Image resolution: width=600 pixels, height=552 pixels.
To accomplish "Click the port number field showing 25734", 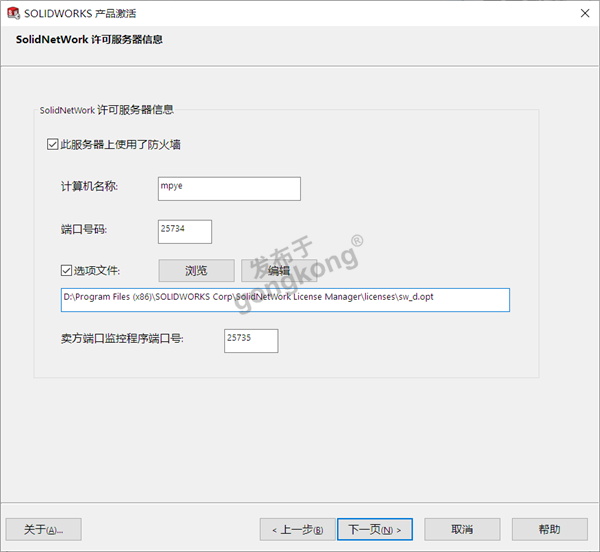I will tap(185, 231).
